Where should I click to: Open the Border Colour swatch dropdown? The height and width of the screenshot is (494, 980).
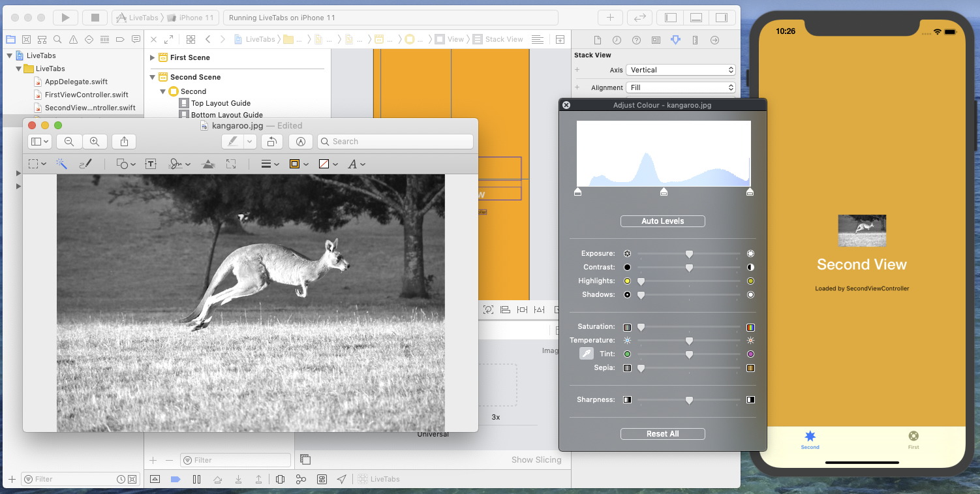pyautogui.click(x=298, y=164)
